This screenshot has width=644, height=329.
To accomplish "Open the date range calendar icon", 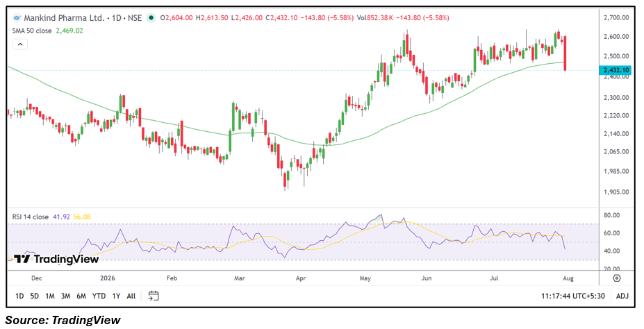I will click(x=154, y=296).
